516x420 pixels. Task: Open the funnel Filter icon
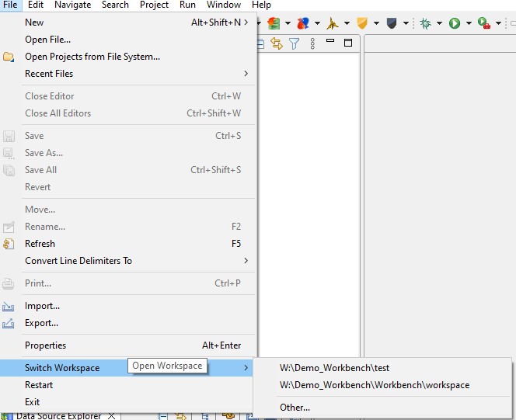(x=295, y=43)
